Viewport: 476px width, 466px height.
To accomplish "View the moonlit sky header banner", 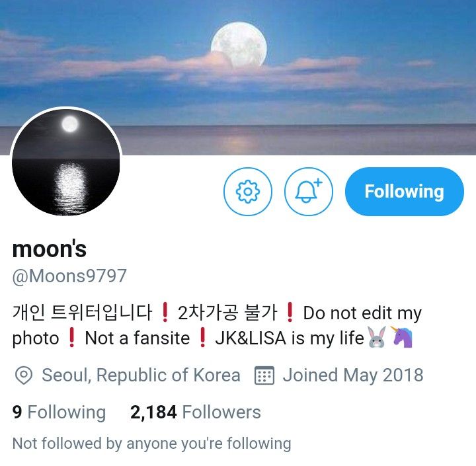I will click(x=238, y=77).
